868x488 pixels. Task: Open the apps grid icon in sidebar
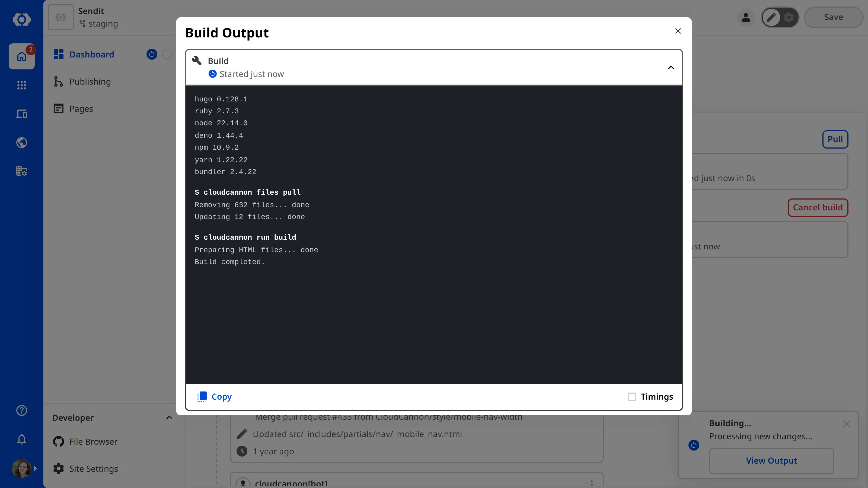pyautogui.click(x=22, y=85)
